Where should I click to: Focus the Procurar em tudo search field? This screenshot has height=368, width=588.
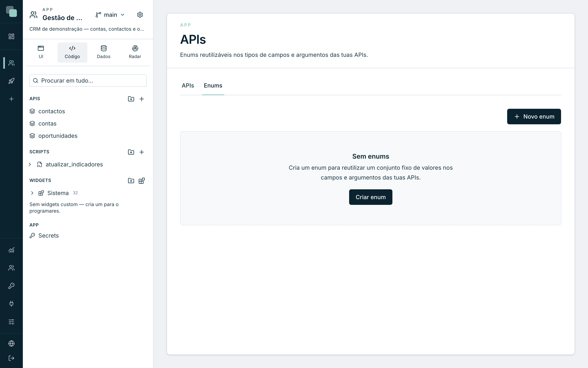(88, 81)
